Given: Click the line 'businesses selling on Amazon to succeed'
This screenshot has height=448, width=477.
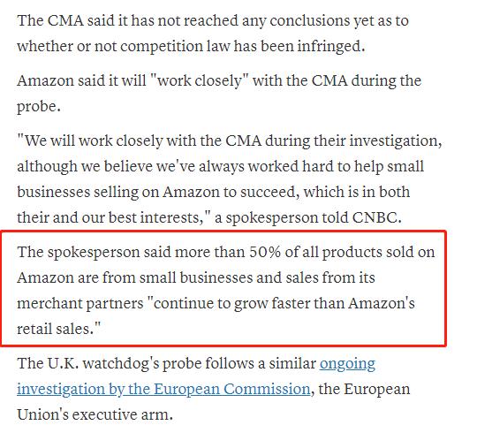Looking at the screenshot, I should 213,193.
